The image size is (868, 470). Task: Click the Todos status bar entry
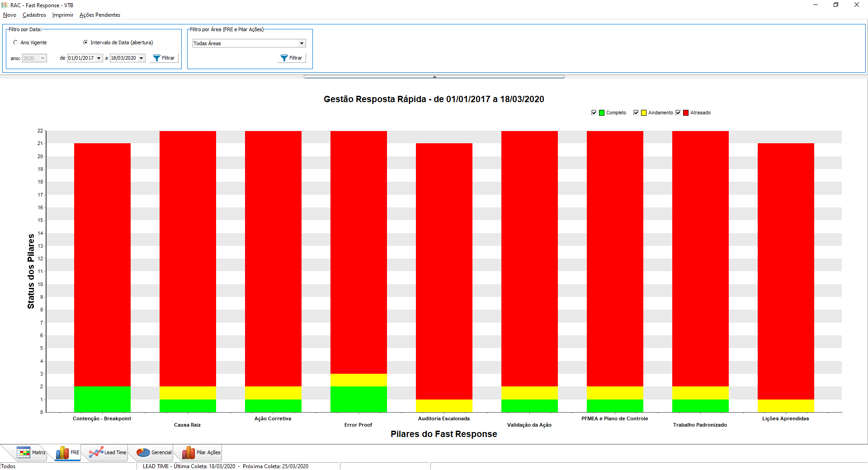tap(8, 466)
